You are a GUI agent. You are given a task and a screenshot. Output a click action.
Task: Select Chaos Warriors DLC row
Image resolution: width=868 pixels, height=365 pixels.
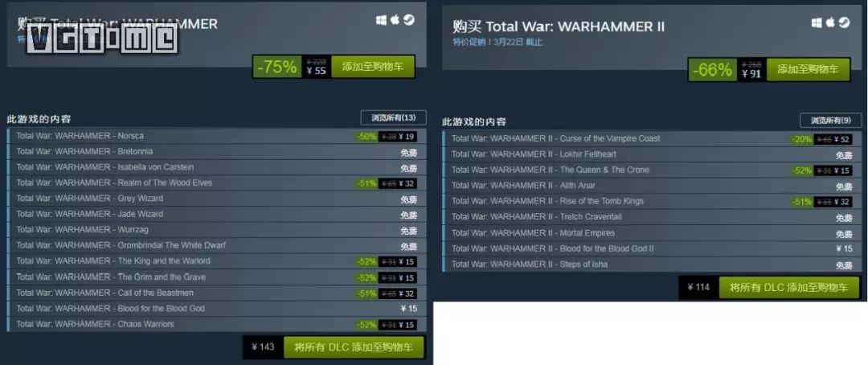coord(217,325)
